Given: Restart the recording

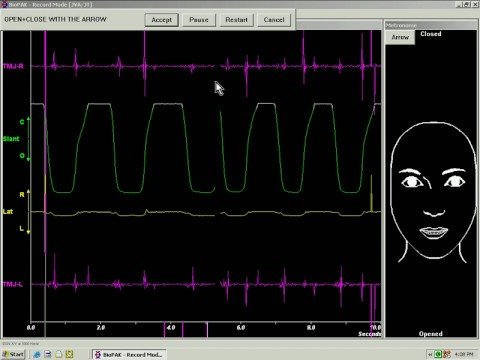Looking at the screenshot, I should (237, 20).
